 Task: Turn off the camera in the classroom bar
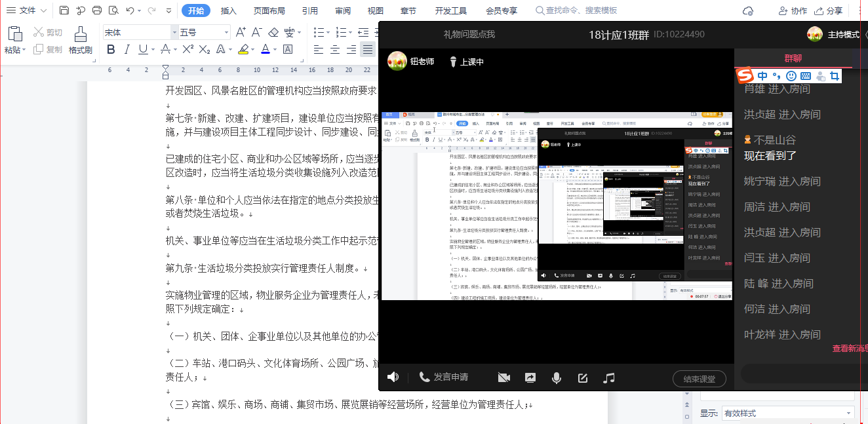[503, 377]
